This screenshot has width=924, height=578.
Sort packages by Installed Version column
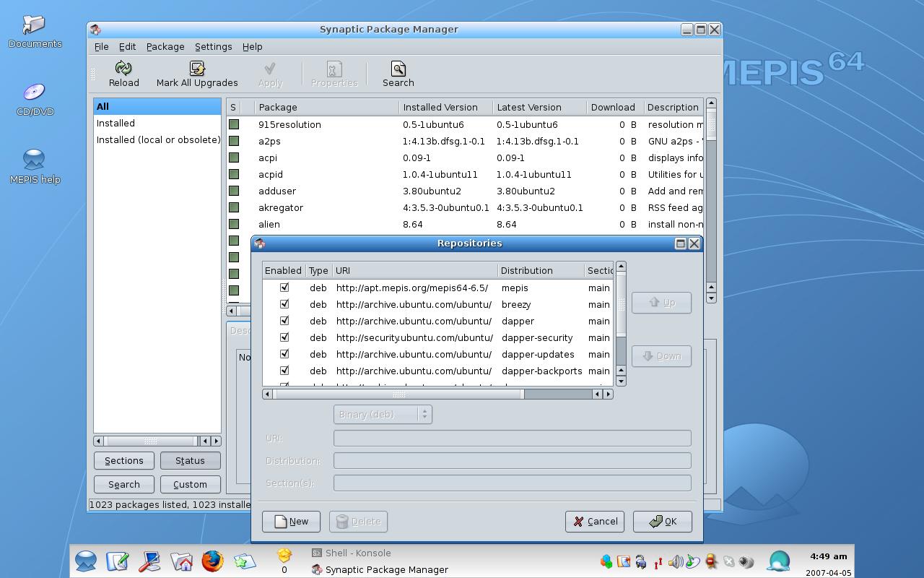coord(445,107)
